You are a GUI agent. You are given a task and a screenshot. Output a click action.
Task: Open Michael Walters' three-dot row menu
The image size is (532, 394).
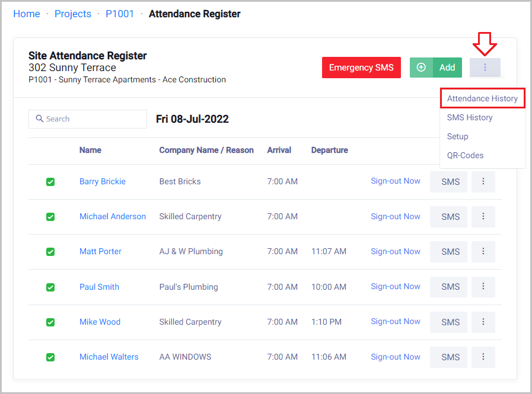pyautogui.click(x=483, y=357)
